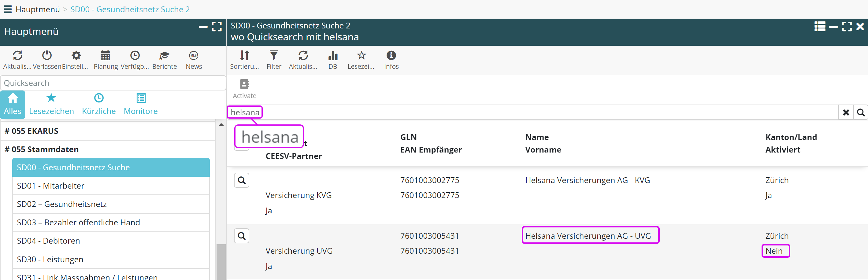Add bookmark with Lesezeichen star icon
Screen dimensions: 868x280
[361, 56]
